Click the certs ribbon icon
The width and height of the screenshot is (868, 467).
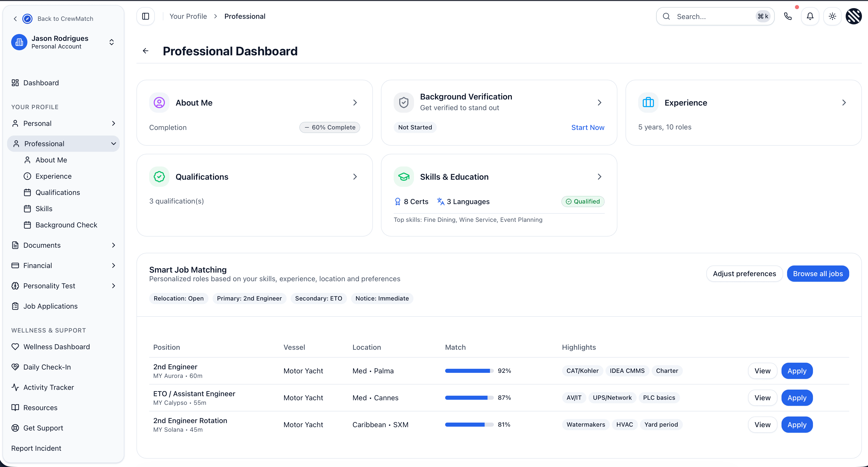click(x=398, y=202)
